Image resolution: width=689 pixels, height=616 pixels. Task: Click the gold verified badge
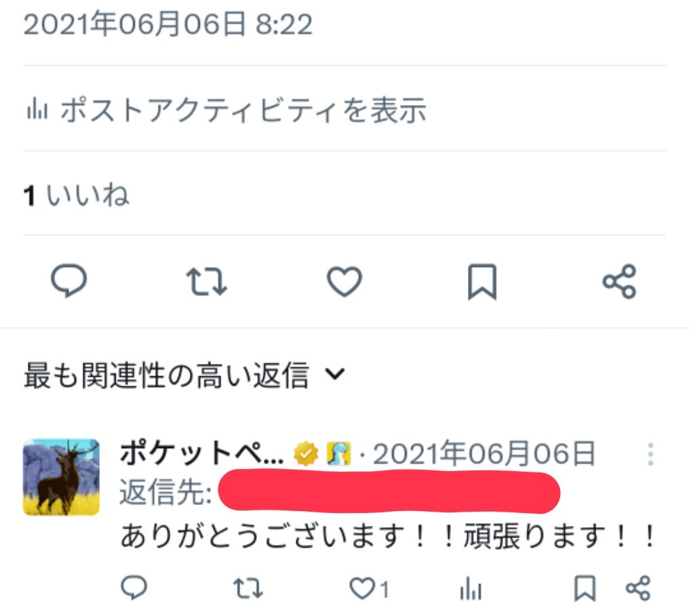306,454
